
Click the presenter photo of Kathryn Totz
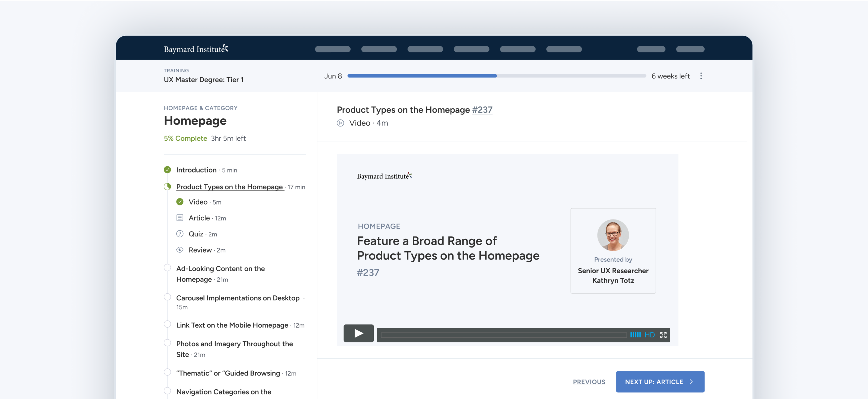tap(613, 235)
